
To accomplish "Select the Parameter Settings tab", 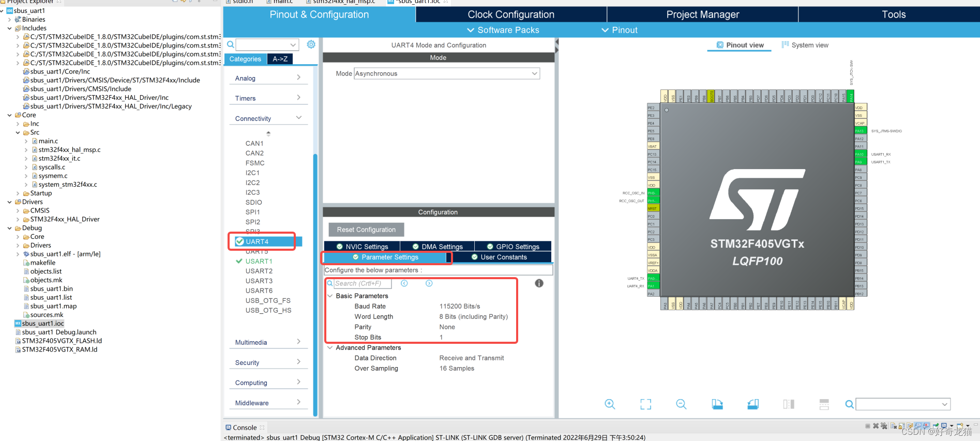I will pyautogui.click(x=385, y=257).
